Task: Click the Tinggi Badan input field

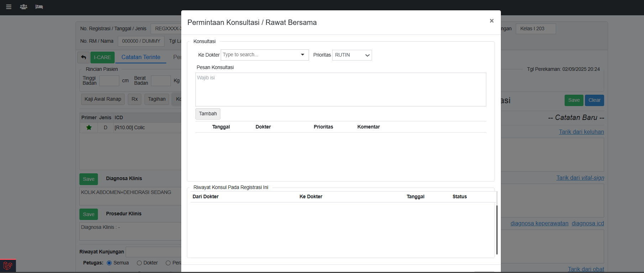Action: point(109,81)
